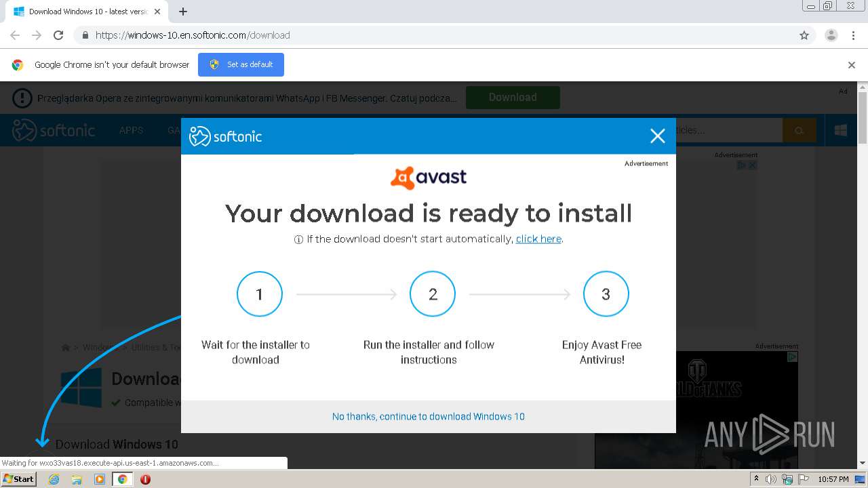Click the address bar URL

click(193, 35)
